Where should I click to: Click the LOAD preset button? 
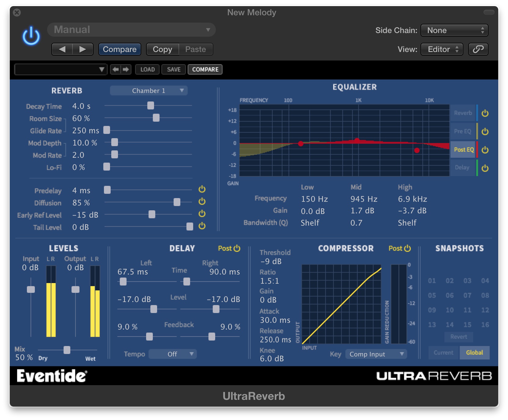[148, 69]
